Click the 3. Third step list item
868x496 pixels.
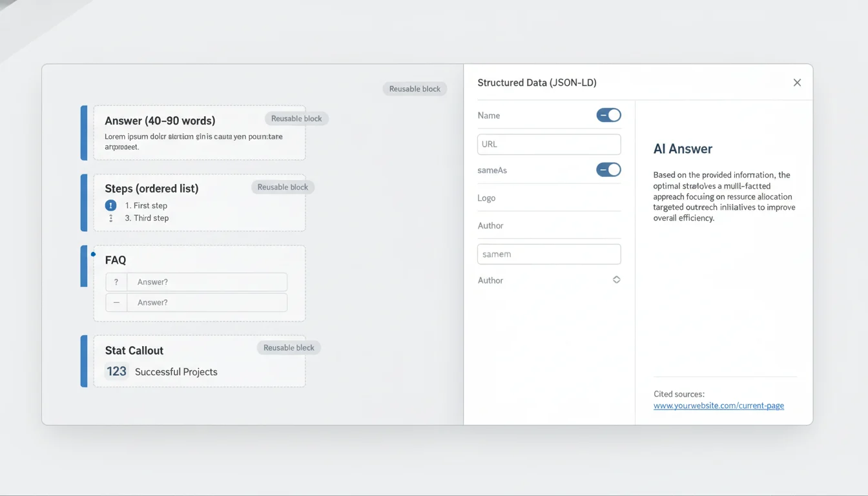(x=147, y=218)
